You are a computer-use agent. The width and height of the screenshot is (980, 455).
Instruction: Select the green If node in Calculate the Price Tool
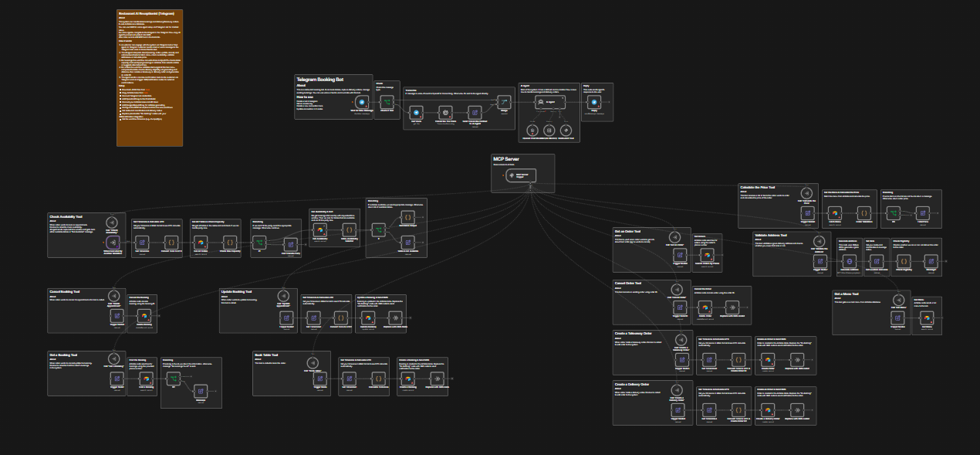(x=895, y=212)
